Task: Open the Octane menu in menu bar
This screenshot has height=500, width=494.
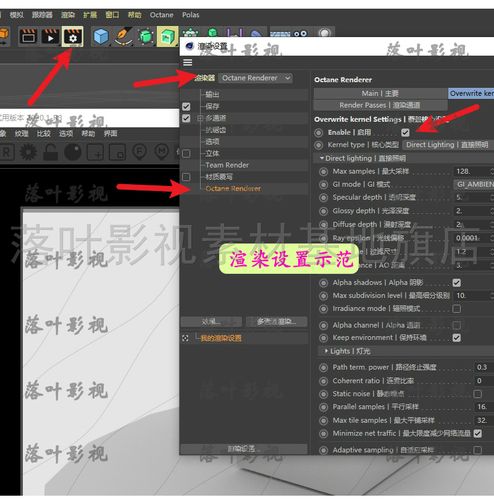Action: point(161,15)
